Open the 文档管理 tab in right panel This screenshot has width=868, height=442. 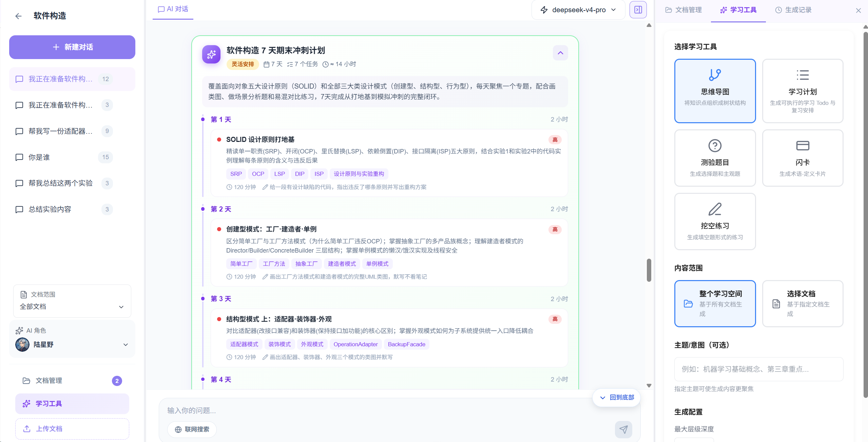pyautogui.click(x=683, y=10)
